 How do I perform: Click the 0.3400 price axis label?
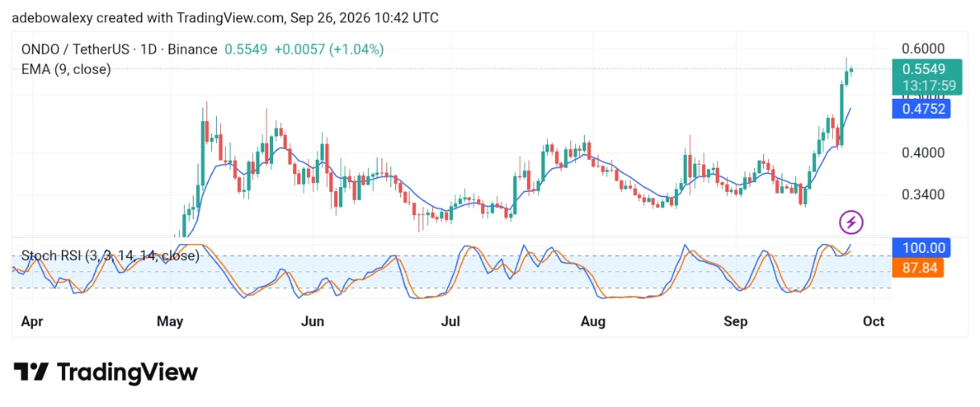922,194
